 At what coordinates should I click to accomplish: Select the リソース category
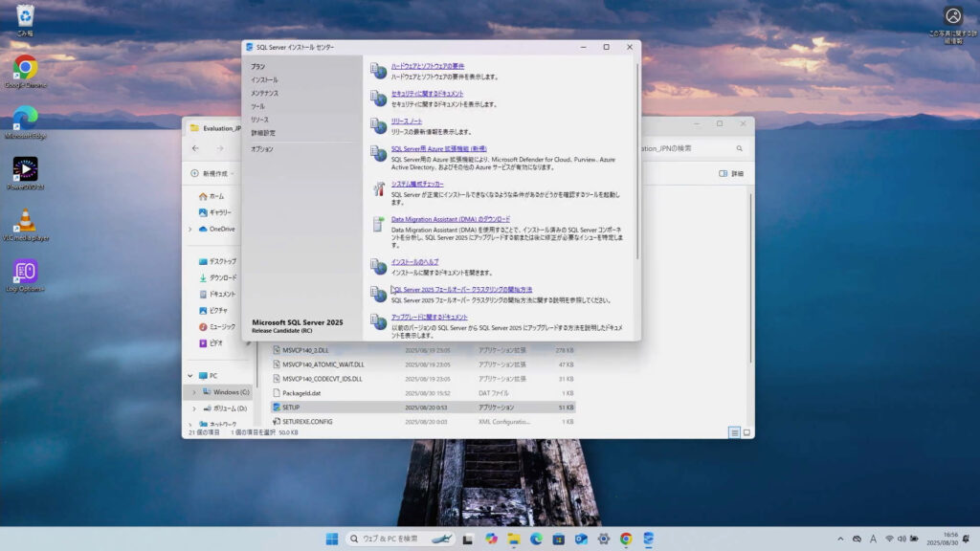click(259, 120)
